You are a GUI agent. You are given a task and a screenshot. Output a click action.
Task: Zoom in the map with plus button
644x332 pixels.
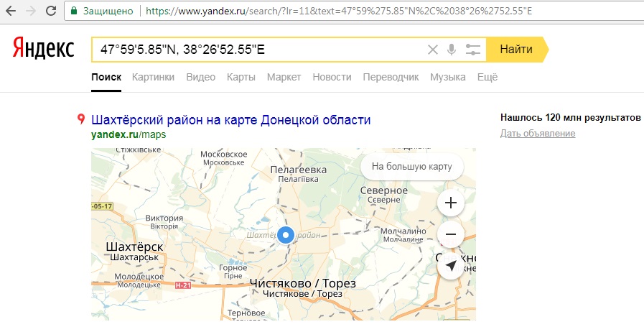pos(451,203)
